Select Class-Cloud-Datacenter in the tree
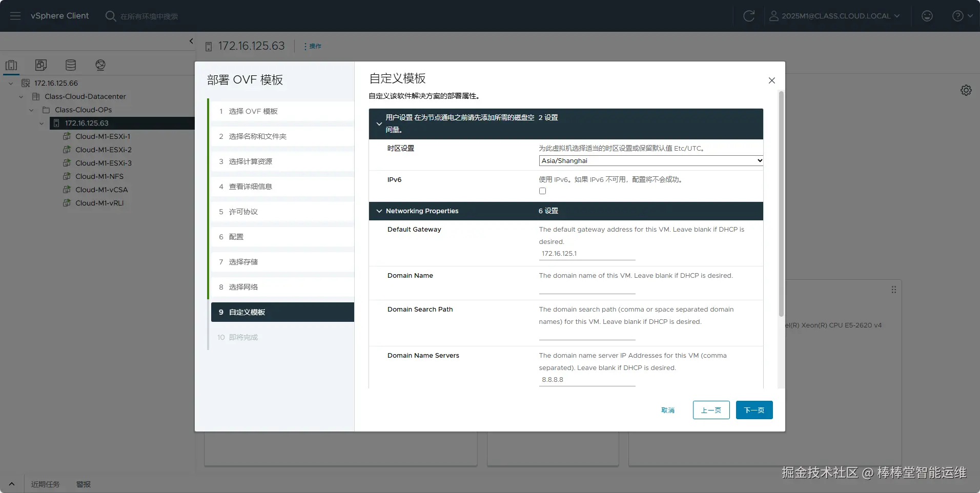The width and height of the screenshot is (980, 493). pyautogui.click(x=85, y=96)
